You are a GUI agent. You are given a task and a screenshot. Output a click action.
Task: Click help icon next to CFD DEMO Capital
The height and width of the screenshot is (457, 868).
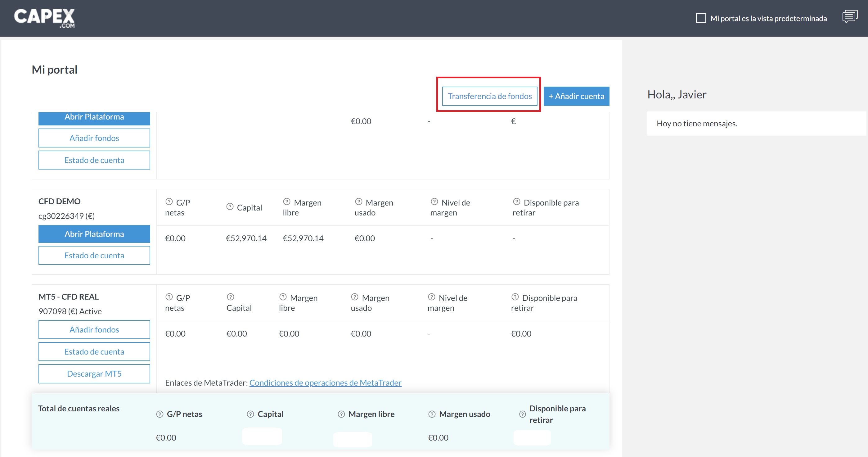tap(230, 206)
